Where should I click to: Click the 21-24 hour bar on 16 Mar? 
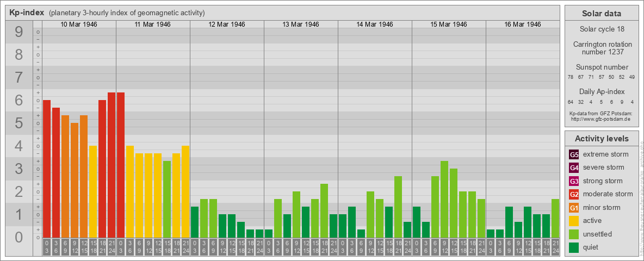[x=555, y=219]
